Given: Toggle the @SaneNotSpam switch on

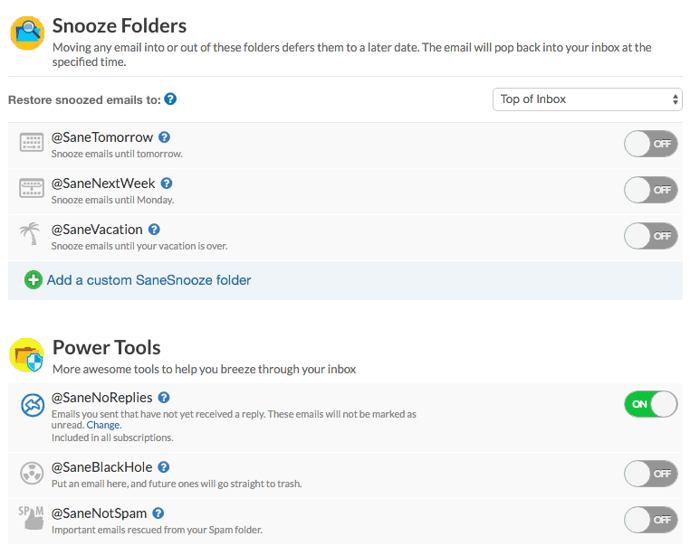Looking at the screenshot, I should (650, 519).
